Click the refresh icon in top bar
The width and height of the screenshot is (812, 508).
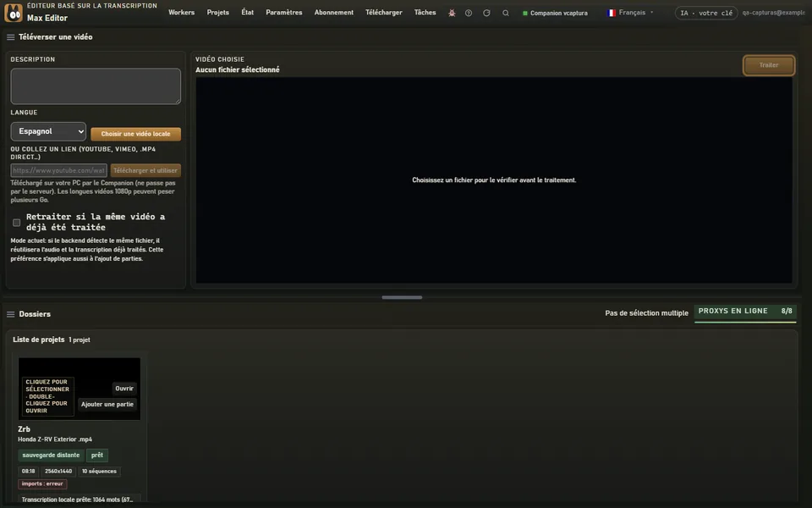pos(486,13)
